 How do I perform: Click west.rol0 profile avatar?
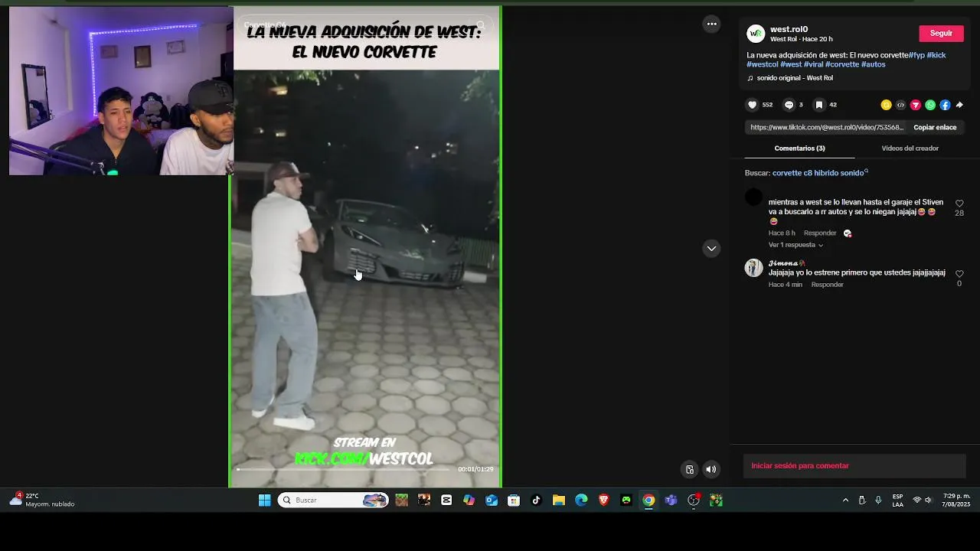click(x=756, y=33)
